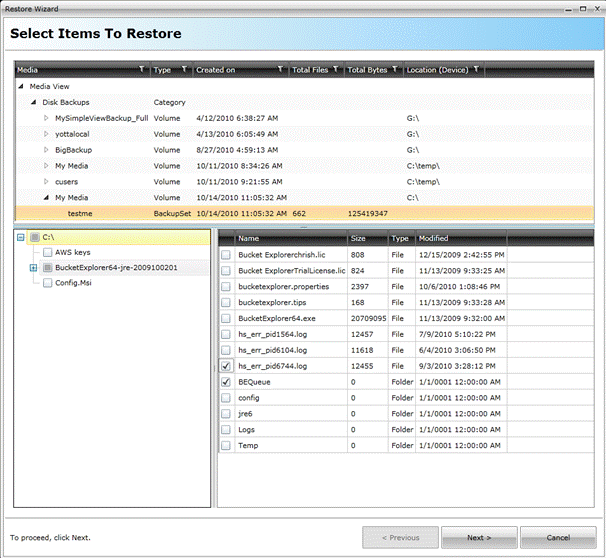The height and width of the screenshot is (558, 606).
Task: Maximize the Restore Wizard window
Action: click(582, 9)
